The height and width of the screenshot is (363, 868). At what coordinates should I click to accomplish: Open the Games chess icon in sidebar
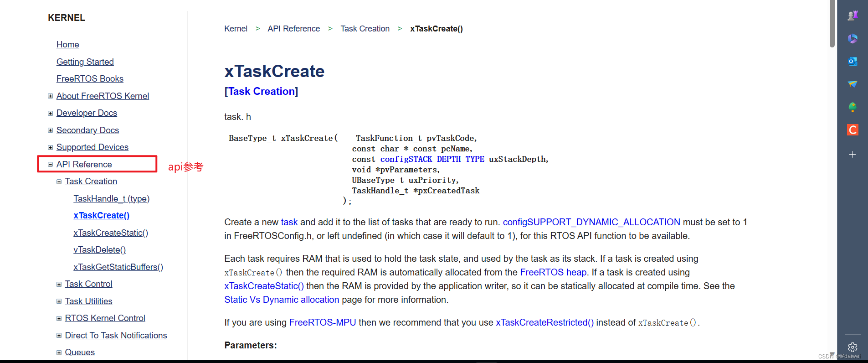point(853,16)
